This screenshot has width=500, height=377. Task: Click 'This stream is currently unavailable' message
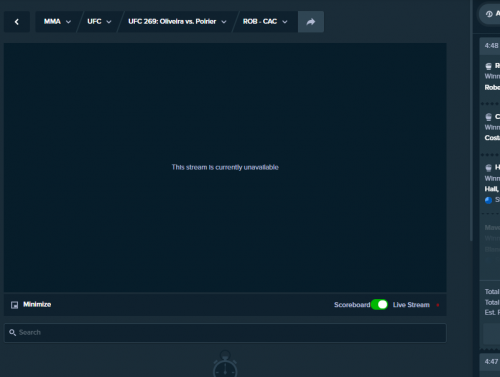[225, 167]
